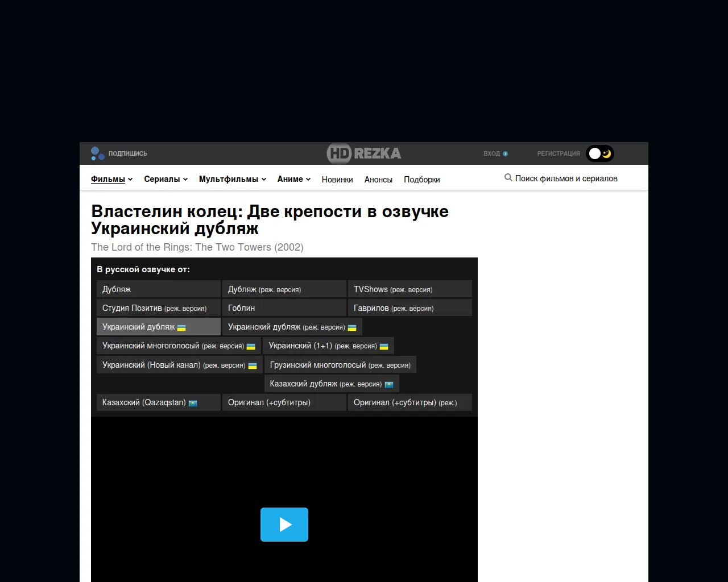Click the blue dots subscribe icon

(97, 153)
